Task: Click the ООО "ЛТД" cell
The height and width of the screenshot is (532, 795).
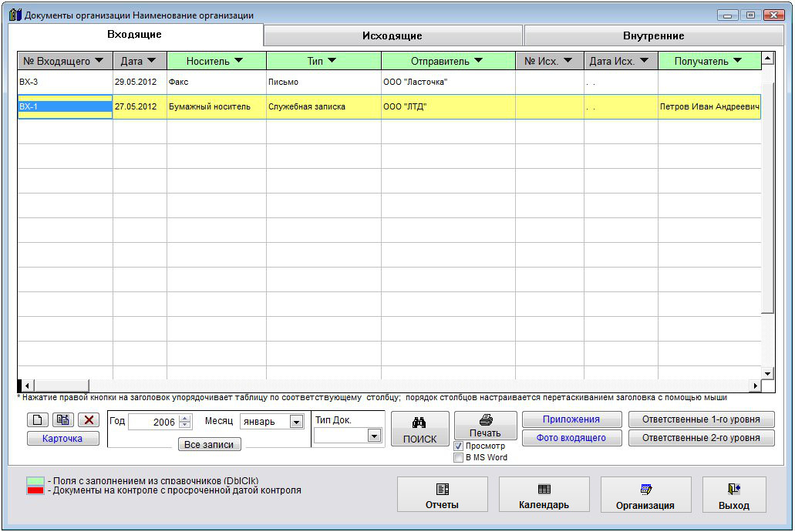Action: [448, 107]
